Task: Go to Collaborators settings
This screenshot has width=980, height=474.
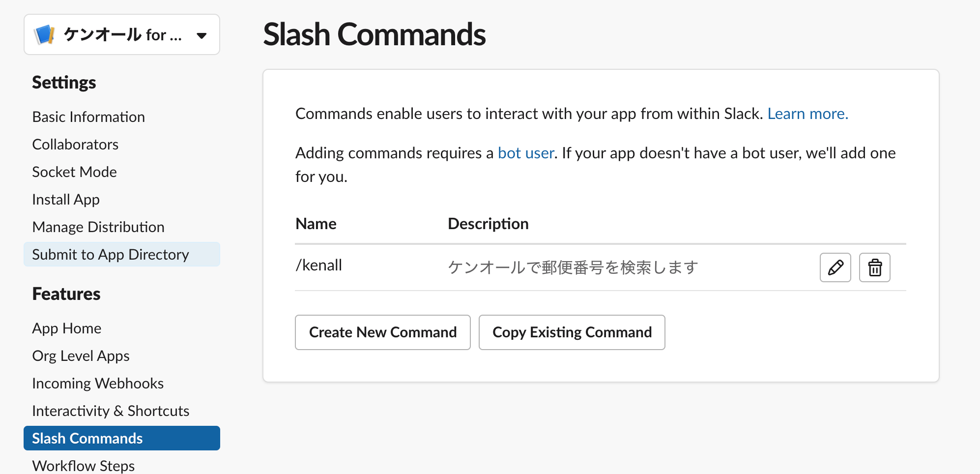Action: tap(75, 144)
